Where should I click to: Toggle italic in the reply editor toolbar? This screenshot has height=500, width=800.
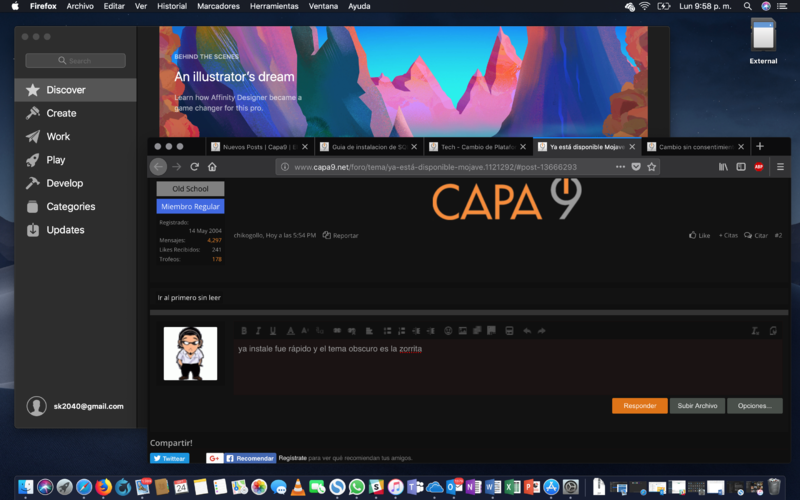258,331
